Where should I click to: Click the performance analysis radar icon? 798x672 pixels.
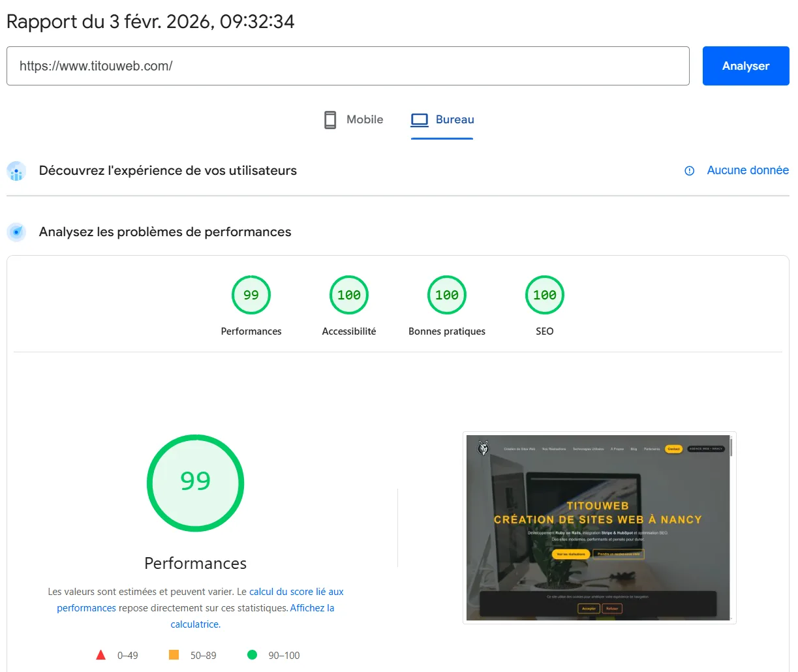(x=16, y=232)
